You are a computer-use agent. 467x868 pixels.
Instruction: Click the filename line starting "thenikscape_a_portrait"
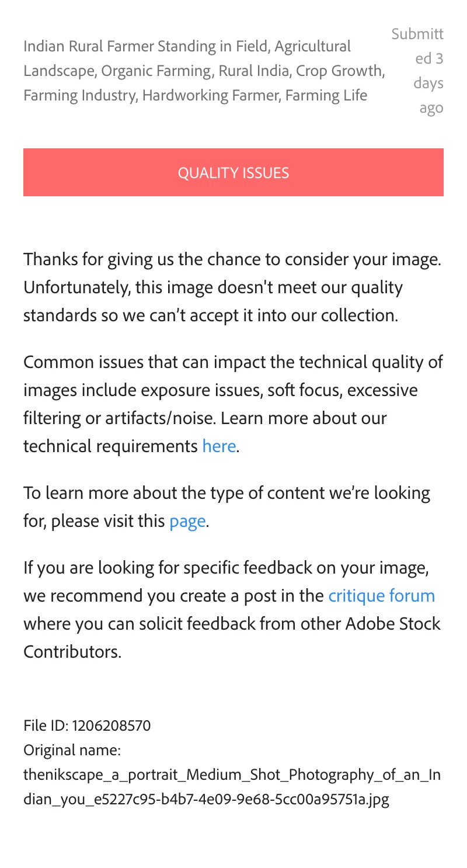point(232,775)
